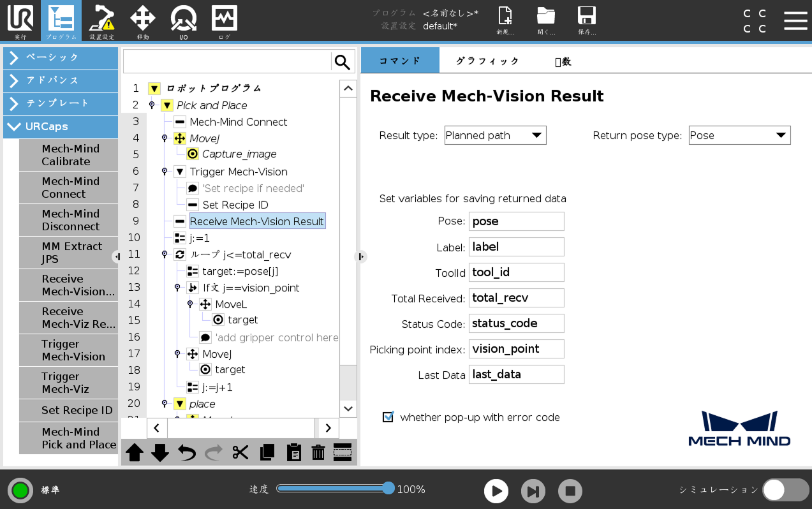812x509 pixels.
Task: Click the paste clipboard icon
Action: (293, 453)
